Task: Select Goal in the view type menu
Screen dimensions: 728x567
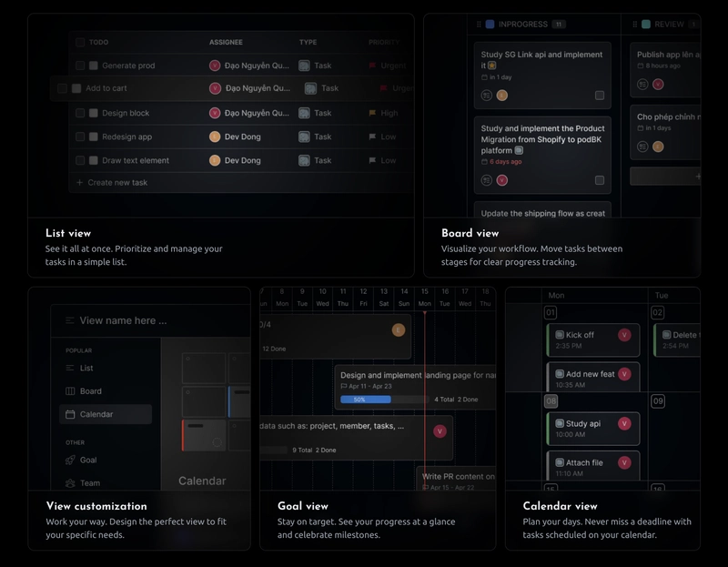Action: 106,460
